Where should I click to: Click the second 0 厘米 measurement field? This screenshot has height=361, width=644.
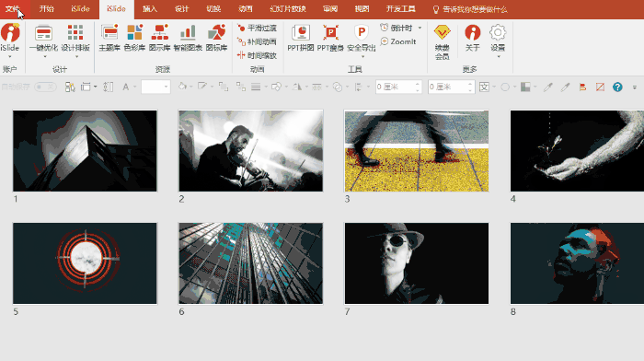coord(451,87)
